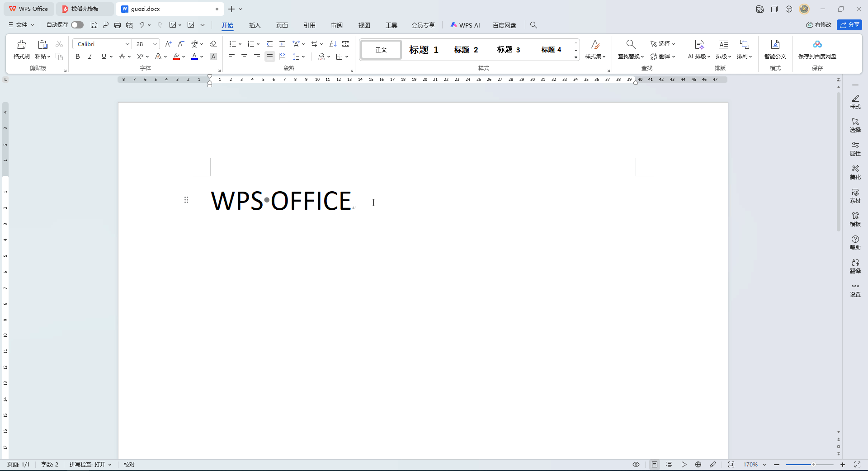The image size is (868, 471).
Task: Click the smart formula (智能公文) icon
Action: [775, 49]
